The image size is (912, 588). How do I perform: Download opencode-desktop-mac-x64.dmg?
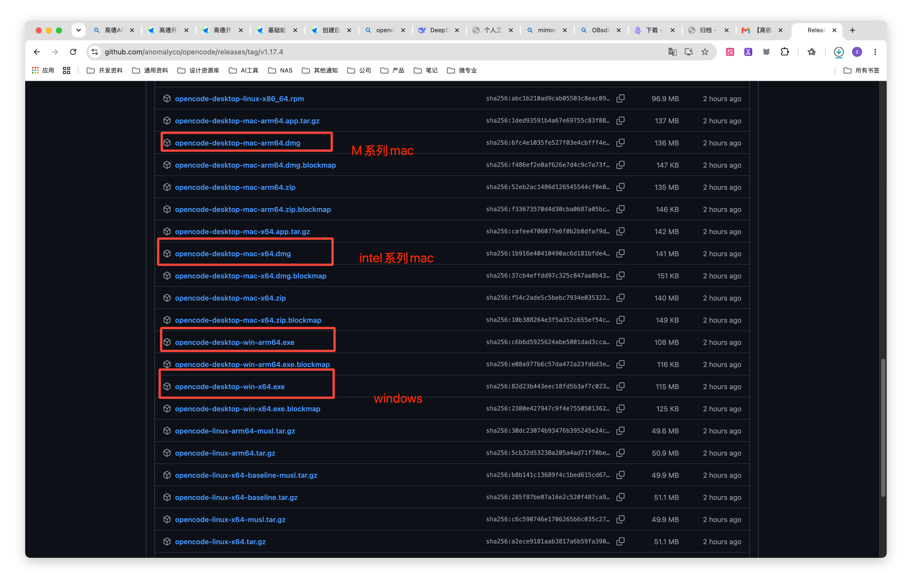pyautogui.click(x=233, y=253)
